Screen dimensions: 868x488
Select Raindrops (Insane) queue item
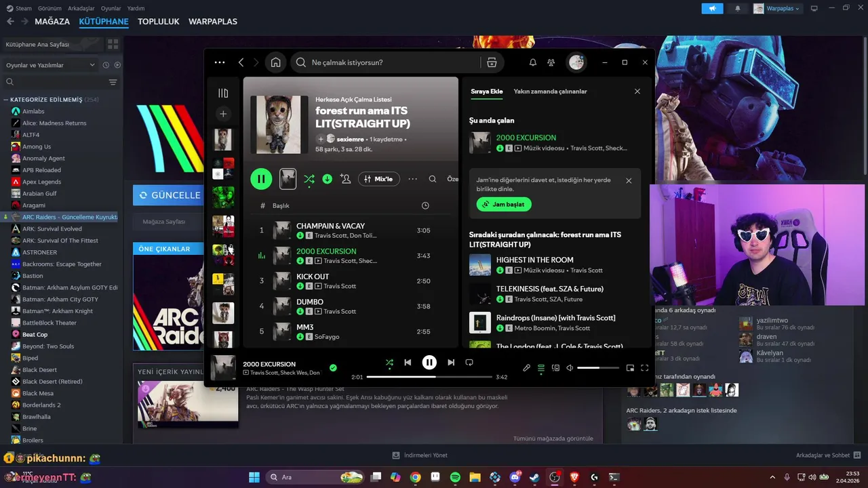pyautogui.click(x=555, y=323)
